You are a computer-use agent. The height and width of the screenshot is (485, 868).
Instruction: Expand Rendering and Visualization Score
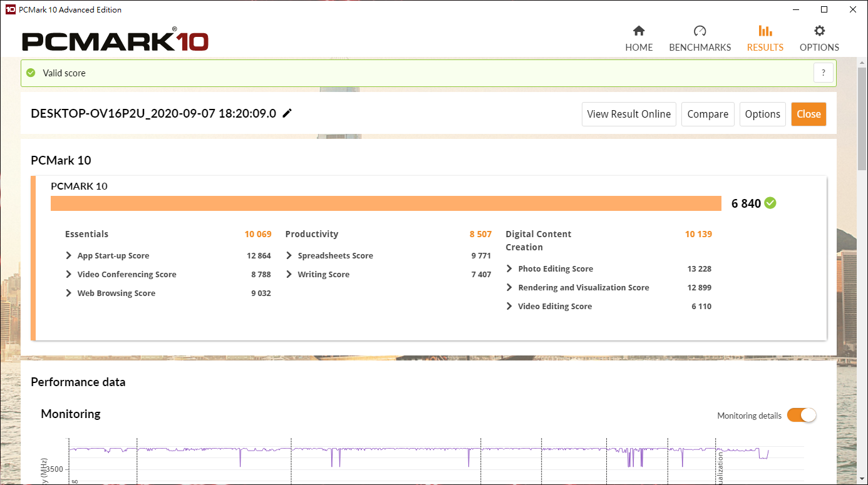(x=510, y=287)
